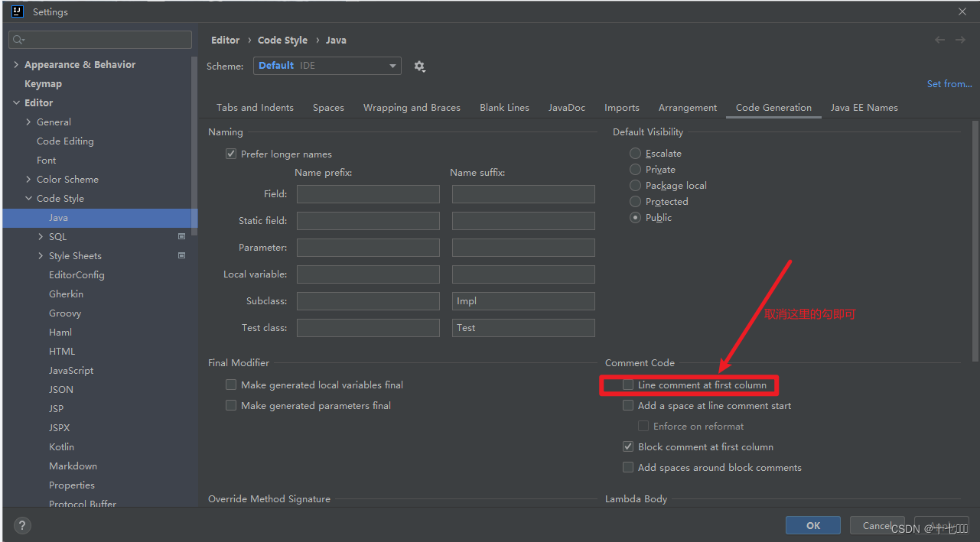Select Font in the Editor tree
980x542 pixels.
(x=46, y=160)
